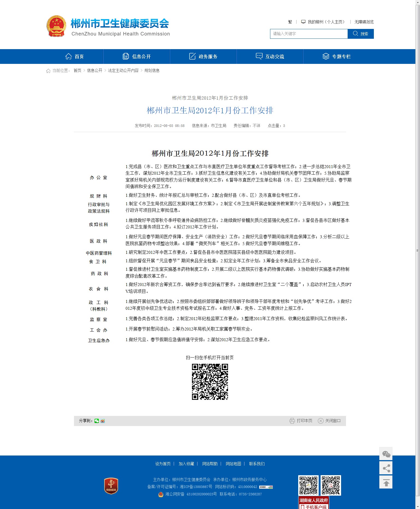Click 关闭窗口 link
The height and width of the screenshot is (509, 420).
coord(333,421)
